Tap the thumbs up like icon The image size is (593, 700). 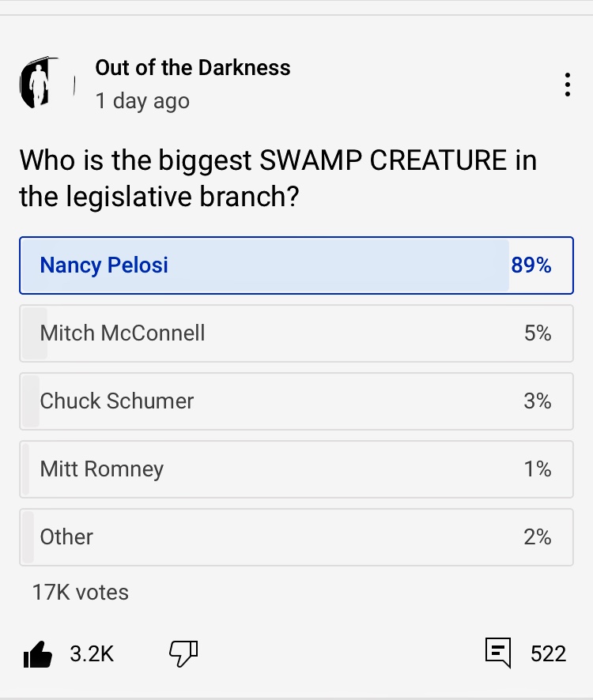click(x=38, y=653)
